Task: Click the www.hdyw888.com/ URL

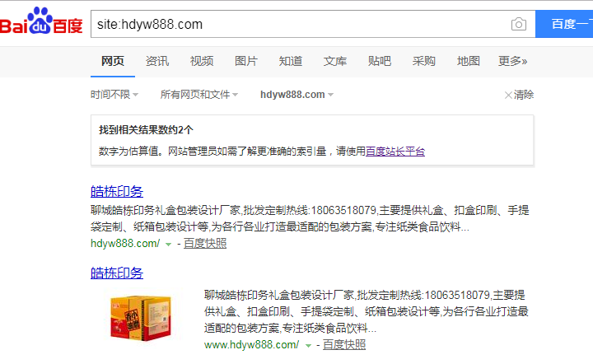Action: [251, 345]
